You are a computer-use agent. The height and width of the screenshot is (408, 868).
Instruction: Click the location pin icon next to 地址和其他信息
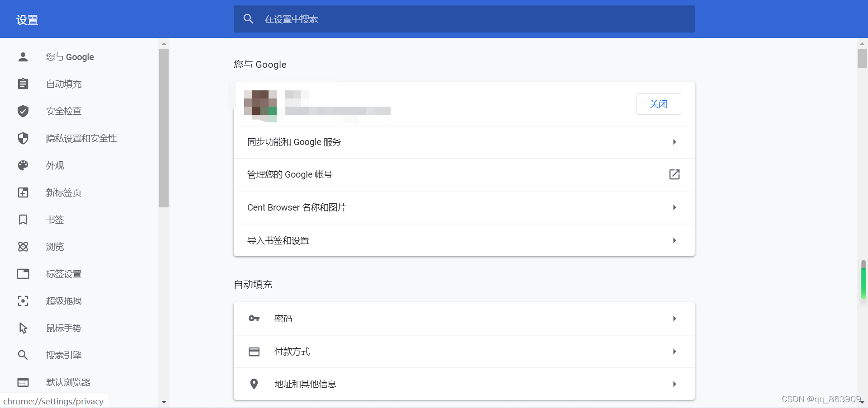coord(254,384)
